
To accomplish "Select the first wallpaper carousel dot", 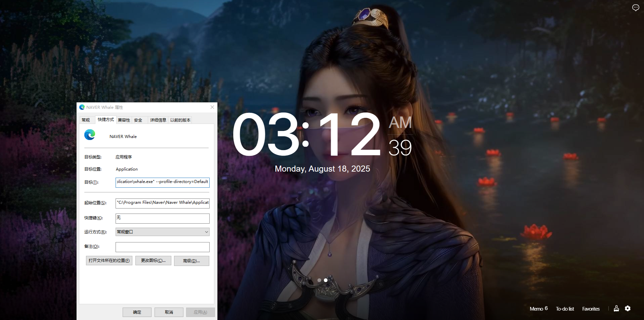I will pyautogui.click(x=319, y=280).
